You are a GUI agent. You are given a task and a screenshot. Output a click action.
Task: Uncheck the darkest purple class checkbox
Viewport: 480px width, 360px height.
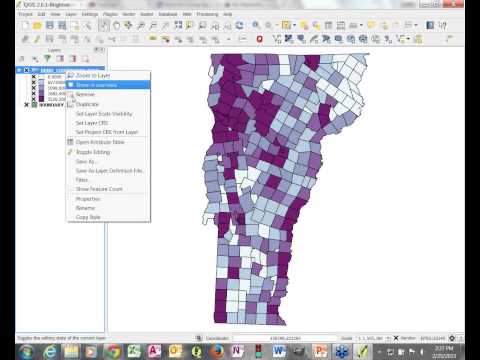33,99
